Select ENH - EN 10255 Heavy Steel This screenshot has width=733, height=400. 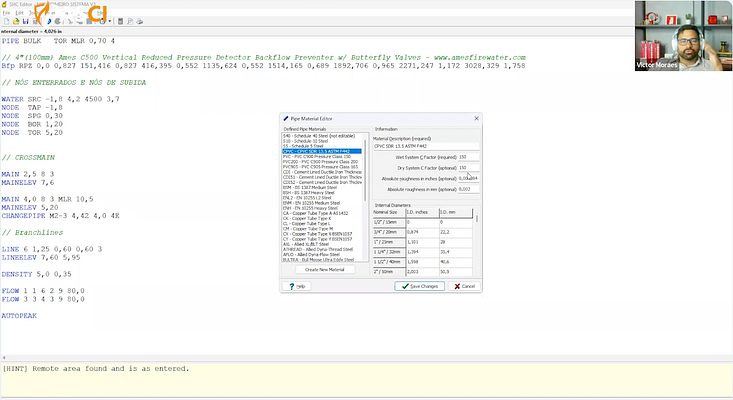tap(321, 208)
